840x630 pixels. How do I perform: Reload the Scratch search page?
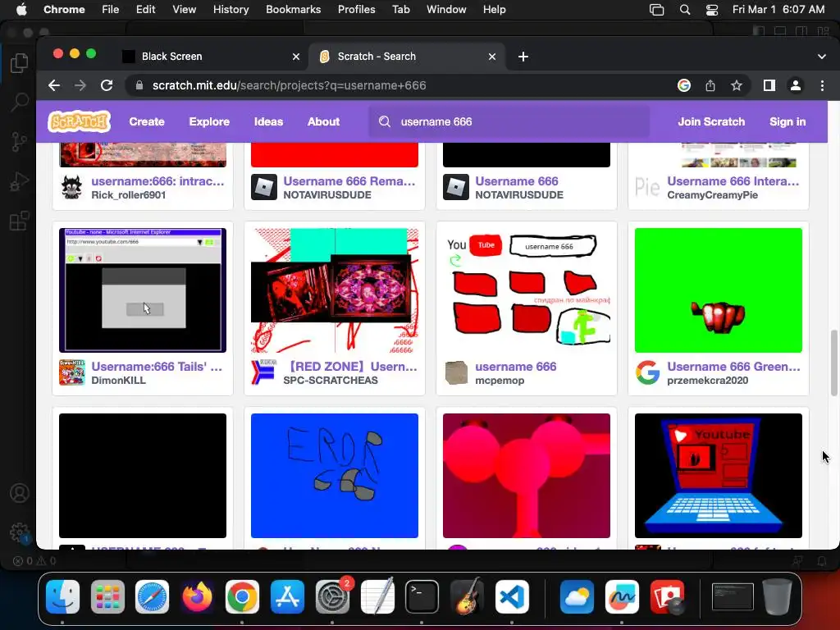pos(107,85)
